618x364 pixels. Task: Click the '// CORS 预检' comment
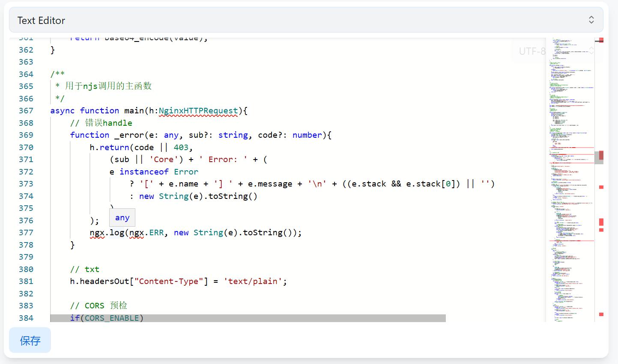point(99,306)
